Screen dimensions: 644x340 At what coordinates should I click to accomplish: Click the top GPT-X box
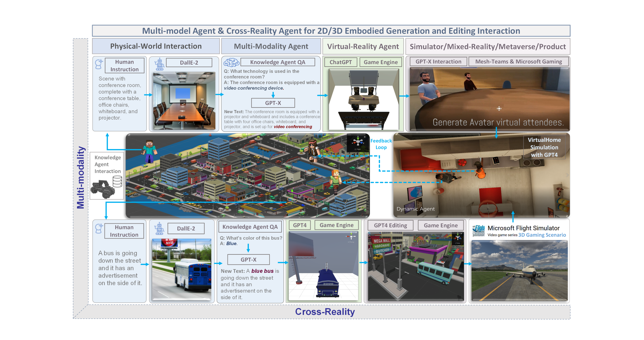(x=273, y=103)
